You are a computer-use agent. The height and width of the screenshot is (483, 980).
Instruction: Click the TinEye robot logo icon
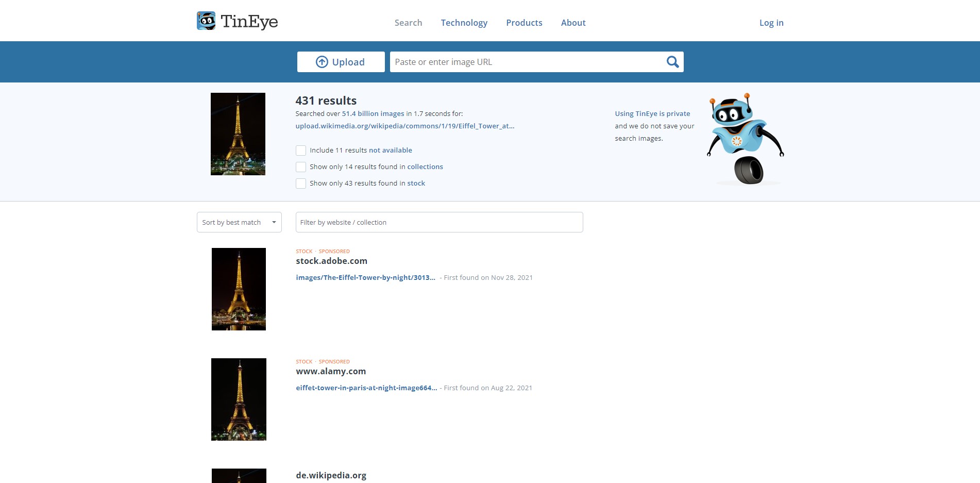point(206,21)
